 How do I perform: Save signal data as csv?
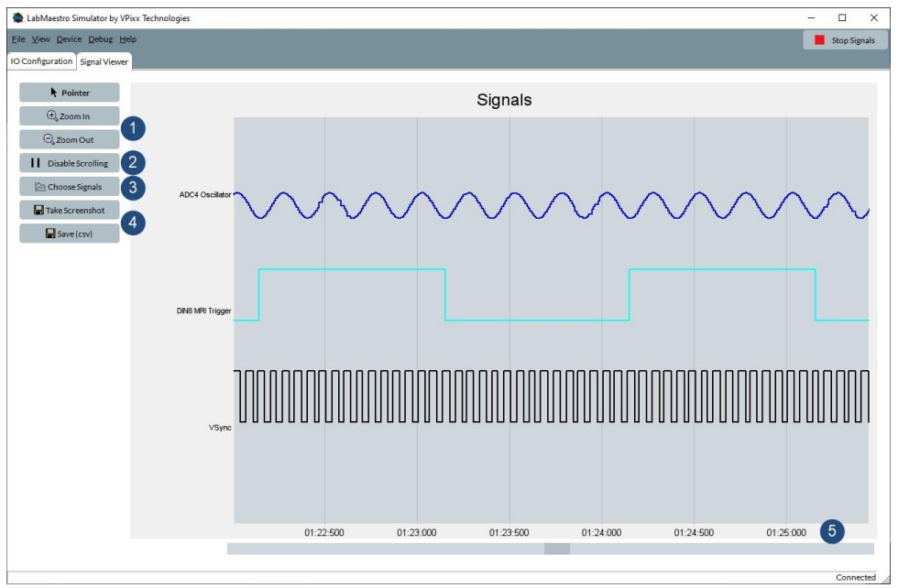coord(70,234)
